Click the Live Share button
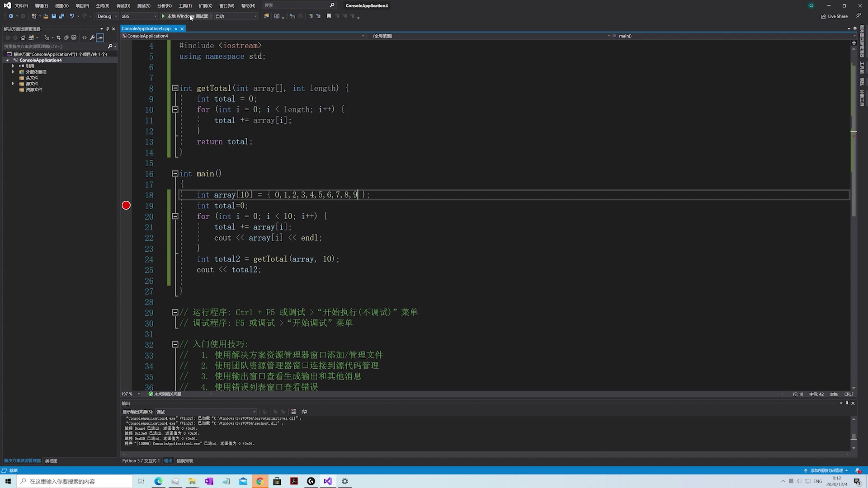This screenshot has height=488, width=868. pos(835,16)
